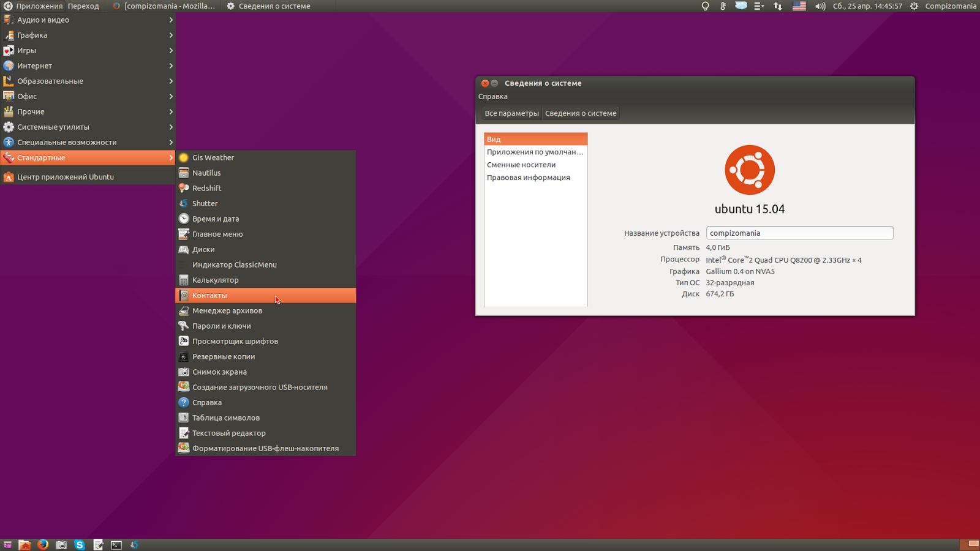Switch to the Все параметры tab

pos(511,113)
